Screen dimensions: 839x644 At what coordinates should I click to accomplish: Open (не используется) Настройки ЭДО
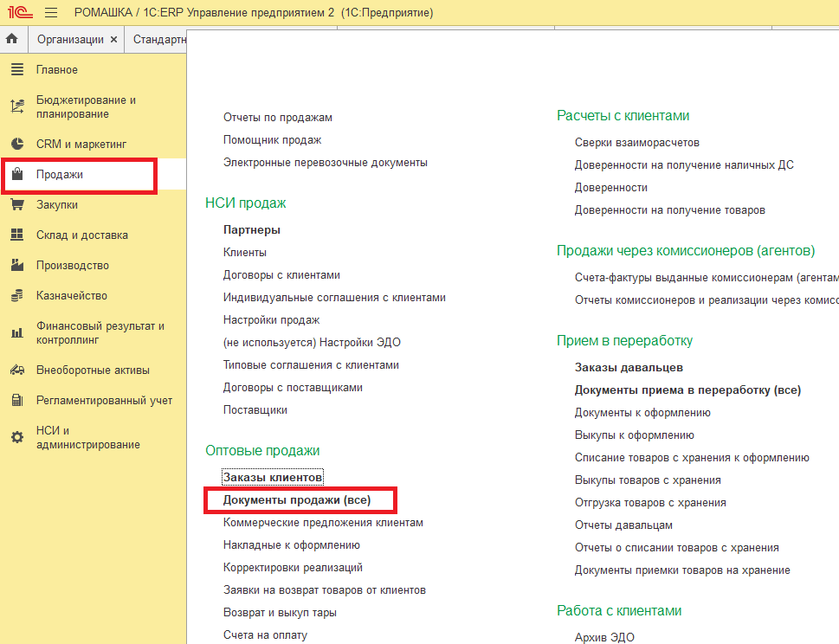click(312, 342)
